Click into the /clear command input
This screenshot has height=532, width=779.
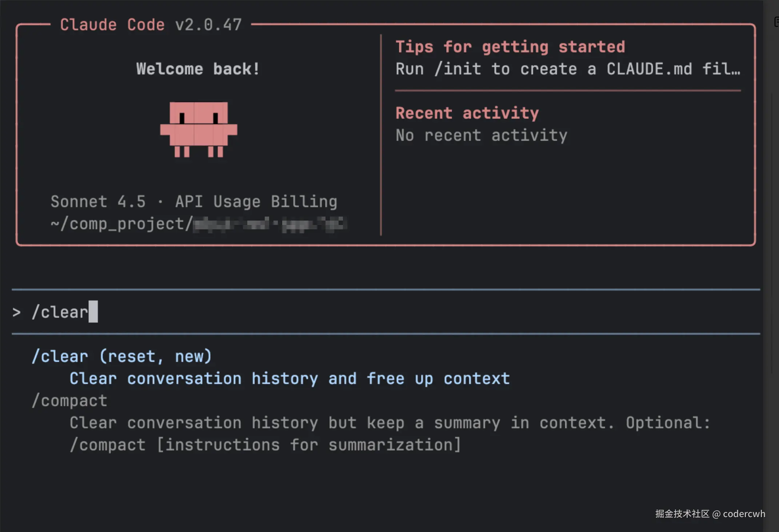(x=60, y=312)
